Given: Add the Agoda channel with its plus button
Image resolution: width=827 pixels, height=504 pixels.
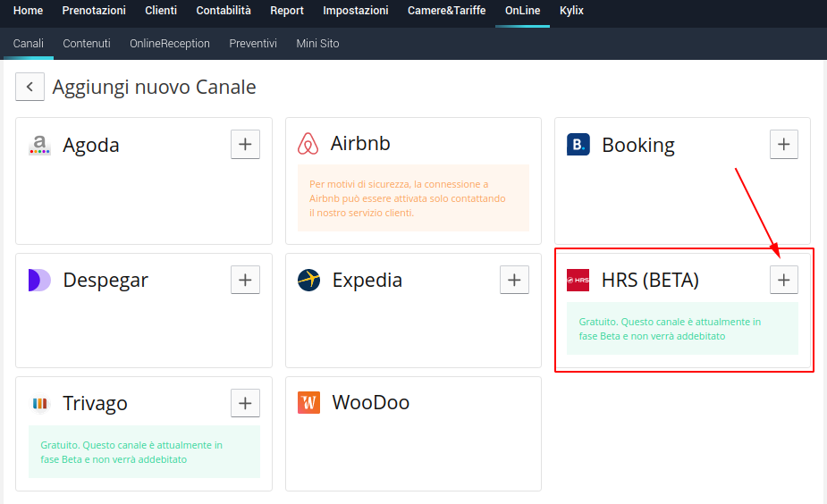Looking at the screenshot, I should 245,145.
